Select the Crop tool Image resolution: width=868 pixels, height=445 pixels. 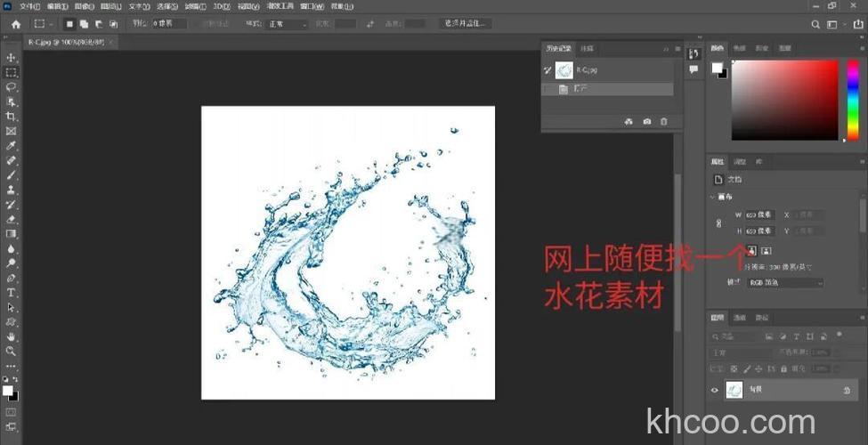(x=11, y=117)
